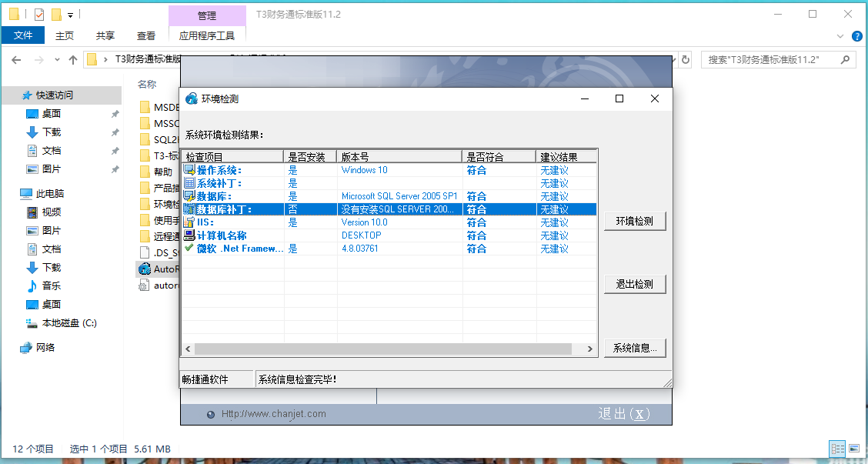Open Explorer help icon

[856, 36]
